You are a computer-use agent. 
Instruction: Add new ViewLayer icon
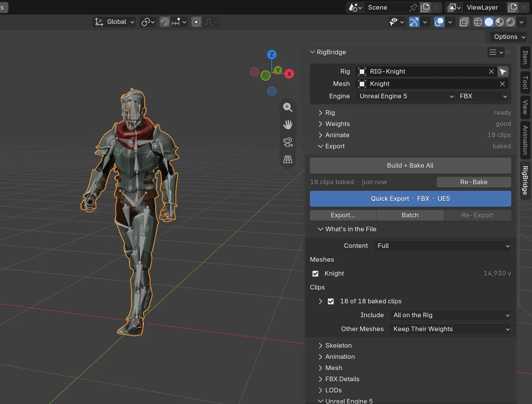[513, 7]
